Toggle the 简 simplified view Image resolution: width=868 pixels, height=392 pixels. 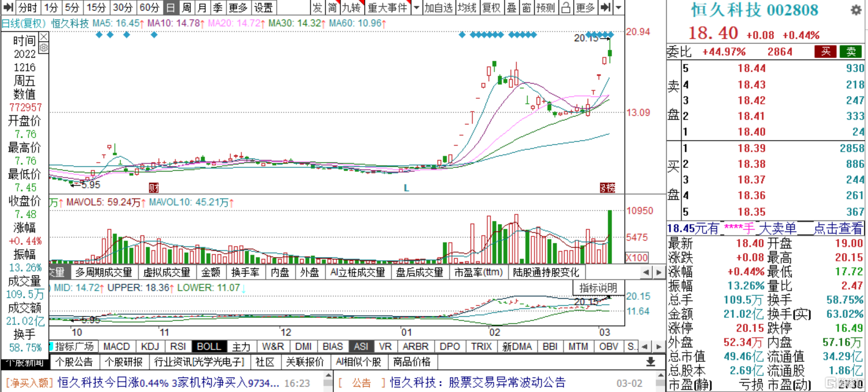point(333,7)
